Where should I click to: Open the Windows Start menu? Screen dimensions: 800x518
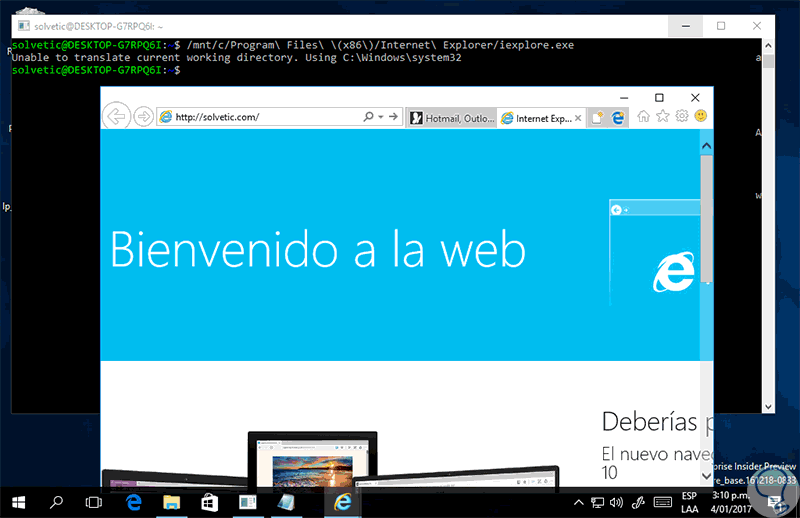(18, 503)
